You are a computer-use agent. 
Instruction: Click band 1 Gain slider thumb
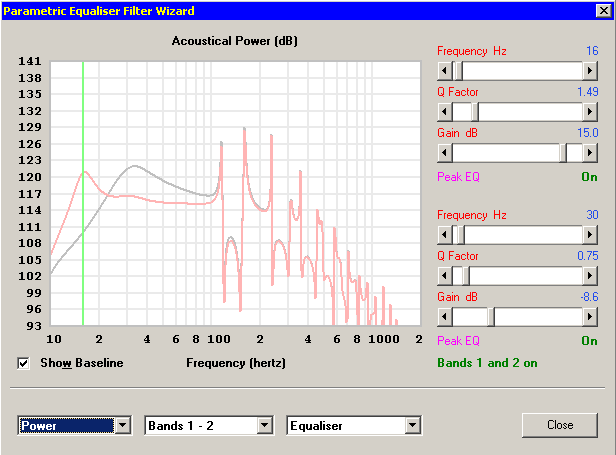point(563,153)
